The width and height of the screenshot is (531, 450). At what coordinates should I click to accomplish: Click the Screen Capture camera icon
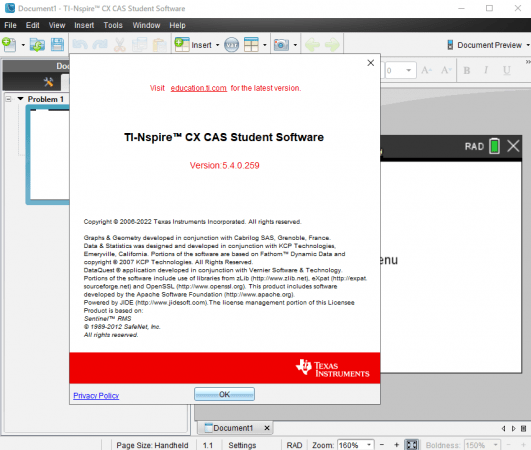pos(281,45)
